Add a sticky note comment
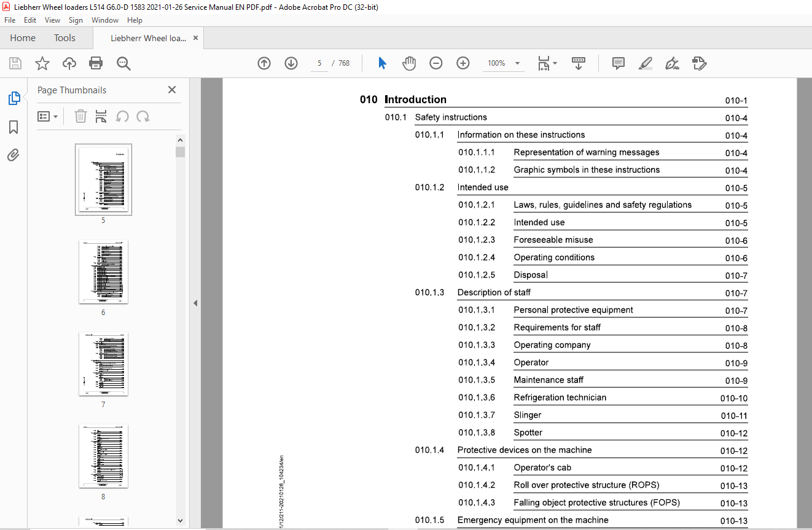 (619, 63)
